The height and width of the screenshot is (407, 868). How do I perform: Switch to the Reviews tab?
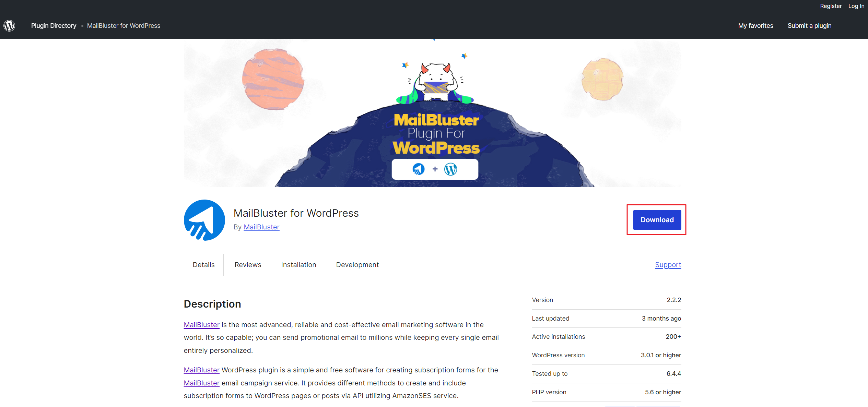(247, 264)
